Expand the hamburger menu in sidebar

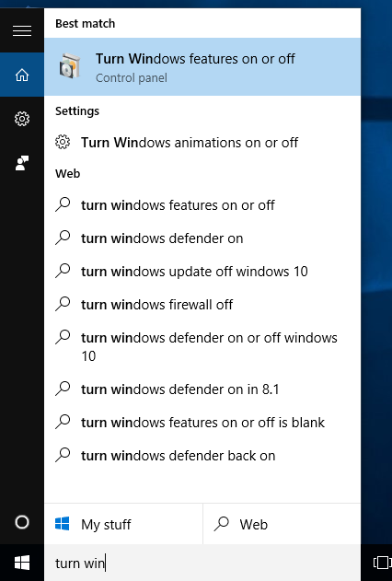point(22,30)
